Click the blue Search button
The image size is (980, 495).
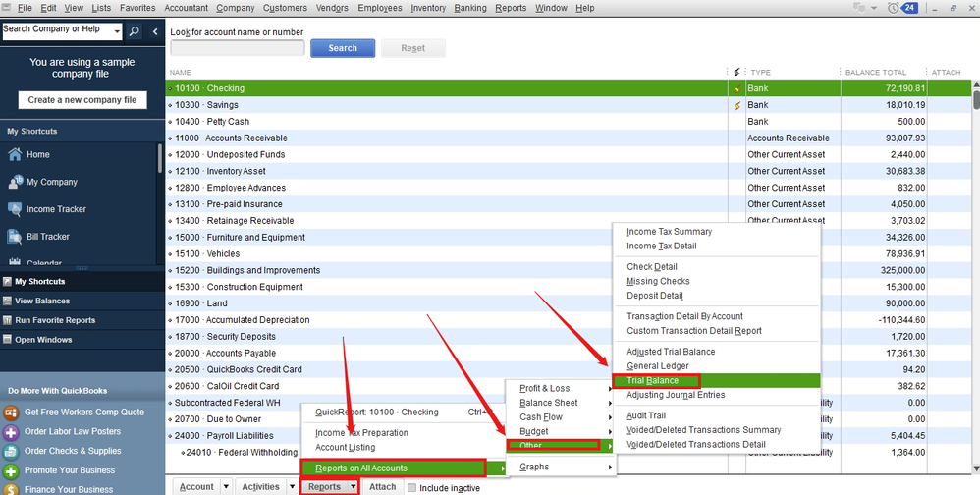click(343, 48)
